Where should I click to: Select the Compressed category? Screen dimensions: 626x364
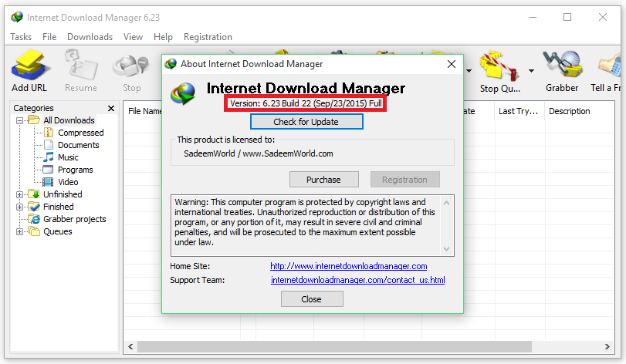click(80, 133)
